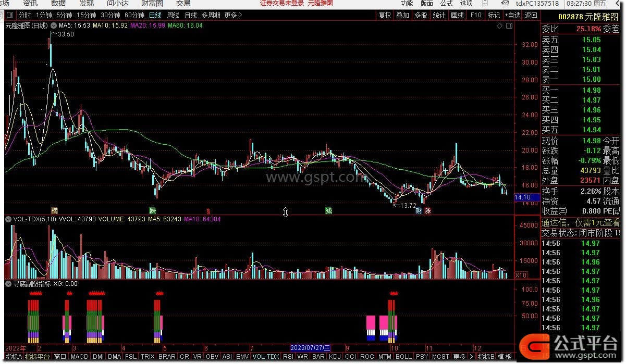Screen dimensions: 626x364
Task: Click the 2022/07/27/三 date marker on timeline
Action: tap(310, 347)
